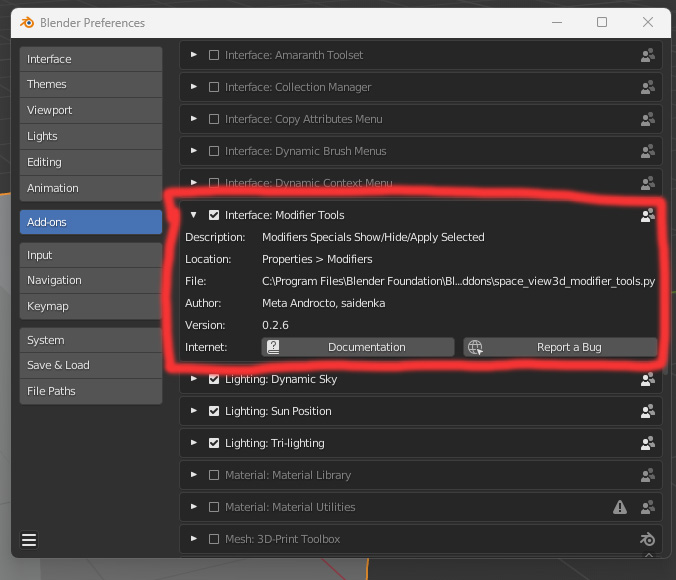The width and height of the screenshot is (676, 580).
Task: Click community icon on Amaranth Toolset row
Action: 647,55
